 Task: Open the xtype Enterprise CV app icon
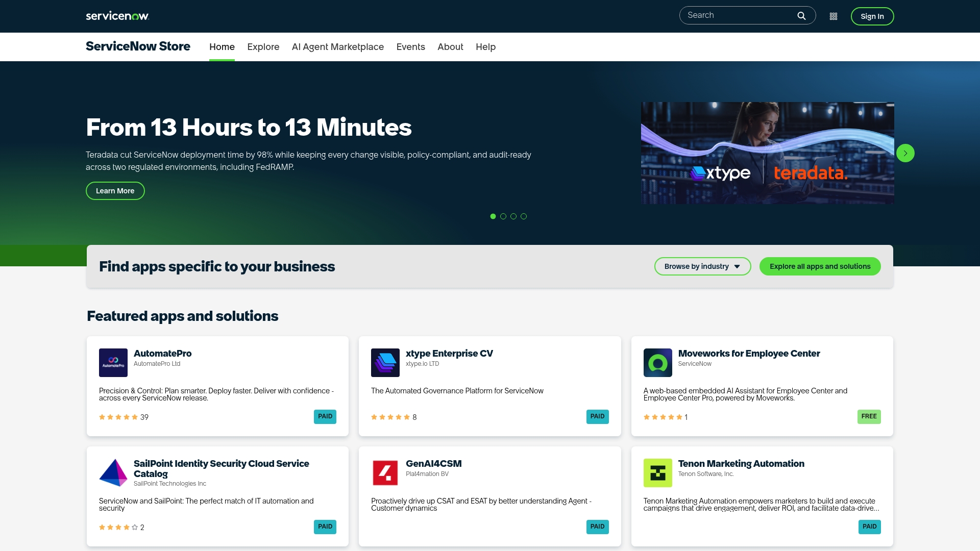point(385,363)
